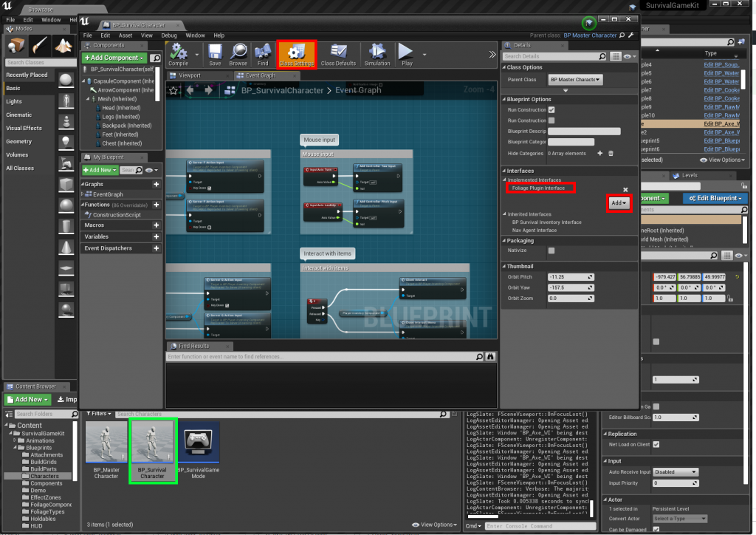
Task: Collapse the Thumbnail section
Action: pos(504,266)
